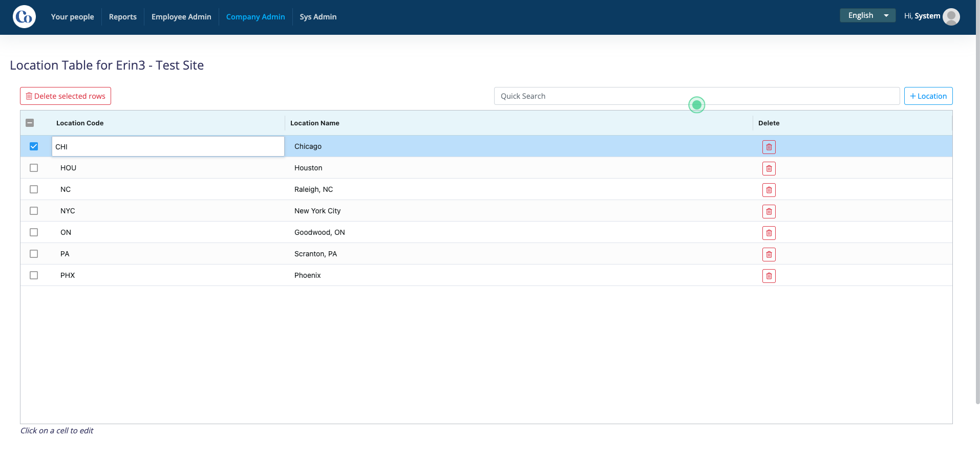
Task: Click trash icon for Raleigh, NC
Action: pyautogui.click(x=769, y=190)
